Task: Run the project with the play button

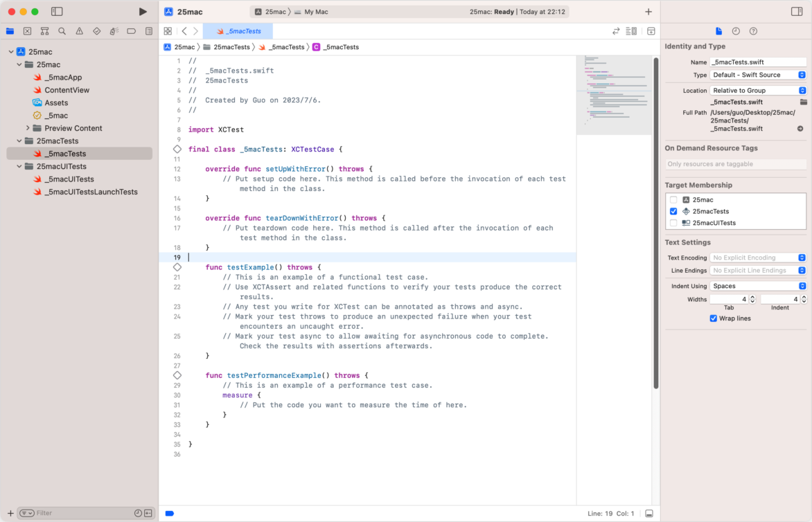Action: [143, 11]
